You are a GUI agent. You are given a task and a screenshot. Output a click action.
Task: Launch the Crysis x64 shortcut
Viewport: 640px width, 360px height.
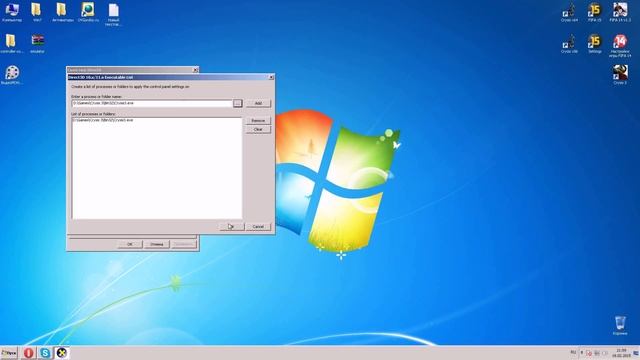tap(569, 12)
